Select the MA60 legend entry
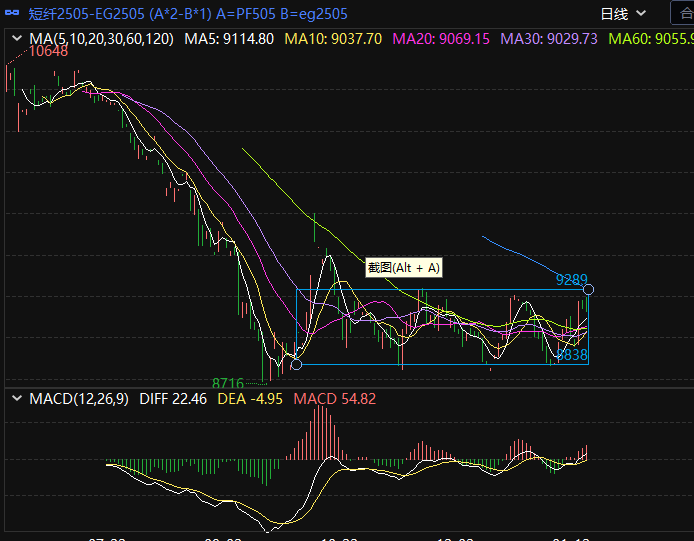The width and height of the screenshot is (694, 541). [650, 39]
